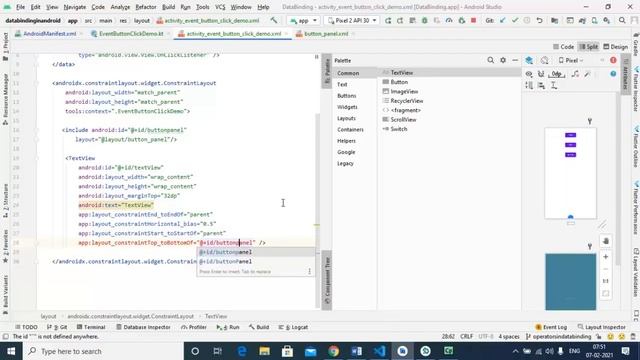Minimize the Palette panel
Screen dimensions: 640x360
pyautogui.click(x=515, y=60)
